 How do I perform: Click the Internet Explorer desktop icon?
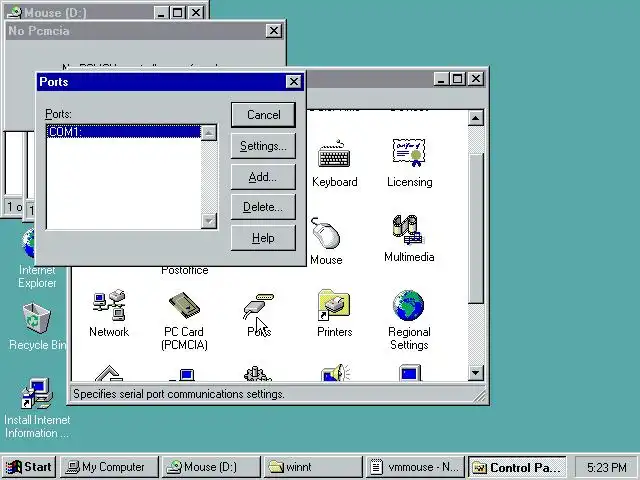pyautogui.click(x=29, y=244)
